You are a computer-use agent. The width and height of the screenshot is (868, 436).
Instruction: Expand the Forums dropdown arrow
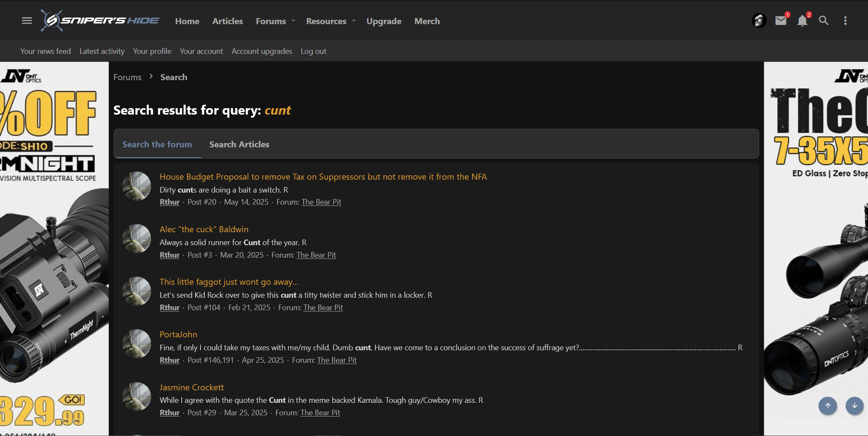[293, 21]
